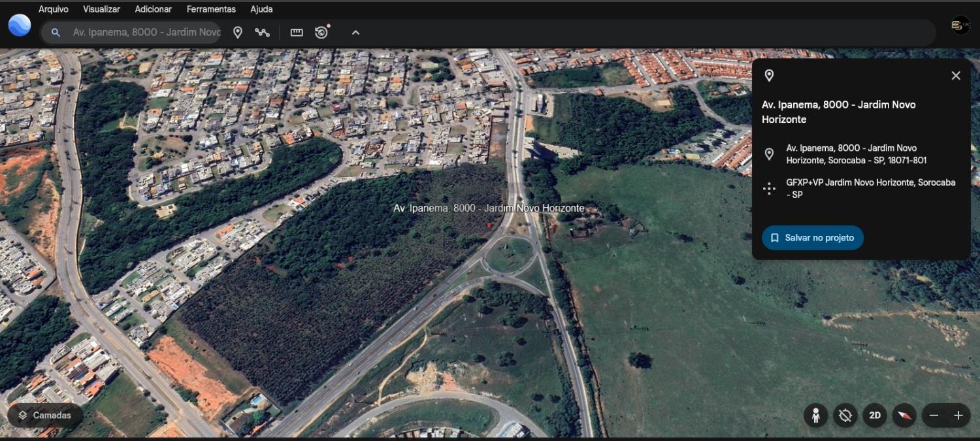Image resolution: width=980 pixels, height=441 pixels.
Task: Click the Google Earth logo
Action: 20,25
